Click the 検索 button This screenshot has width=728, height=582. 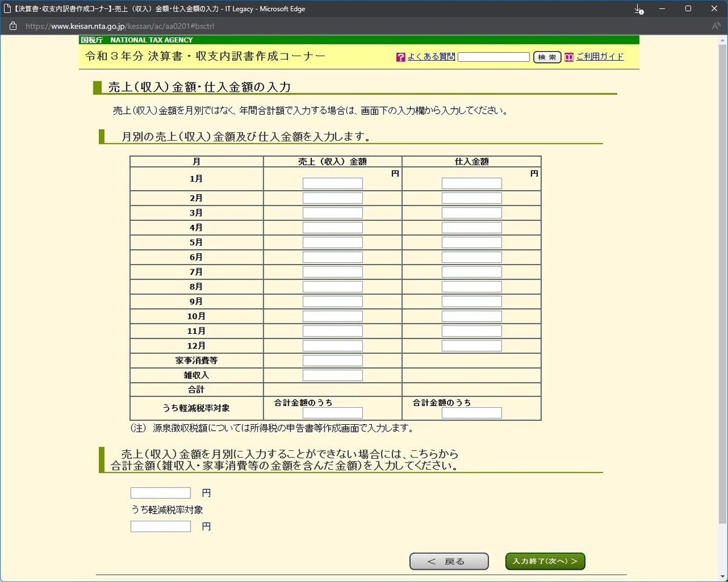(547, 57)
